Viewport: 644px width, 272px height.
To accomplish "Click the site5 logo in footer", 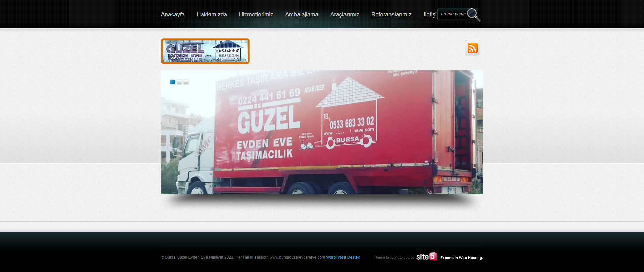I will click(x=426, y=257).
